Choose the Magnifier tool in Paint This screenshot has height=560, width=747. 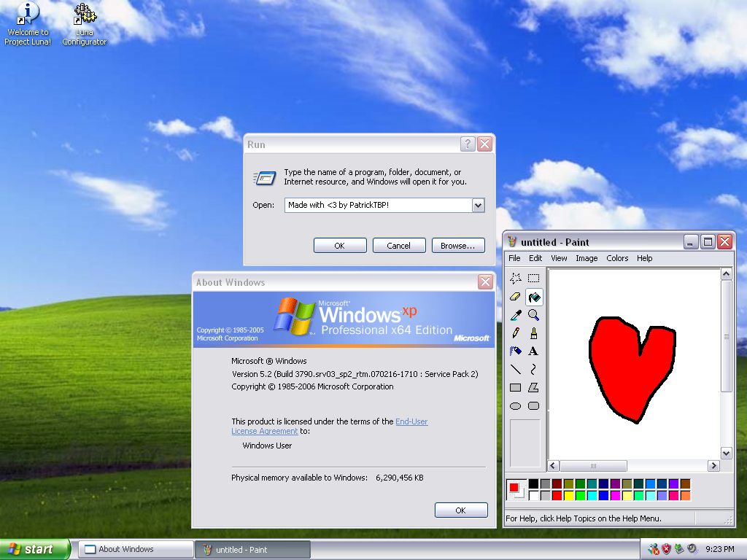[x=533, y=315]
